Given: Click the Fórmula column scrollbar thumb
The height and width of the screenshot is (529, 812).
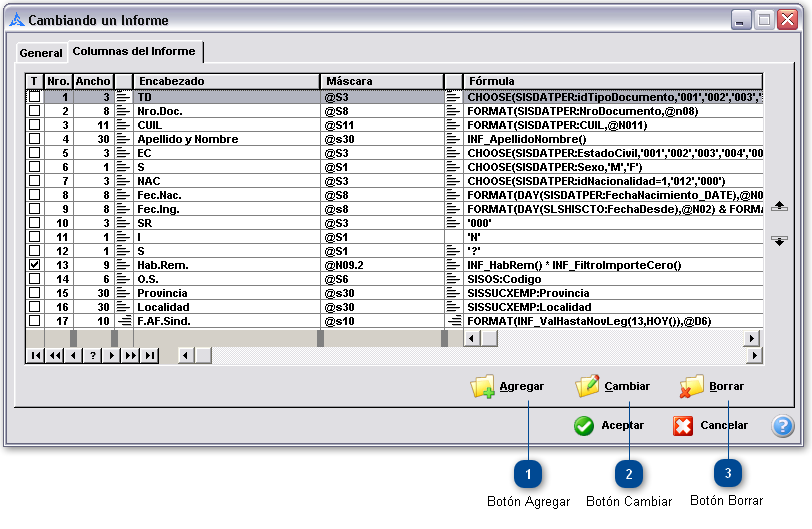Looking at the screenshot, I should [x=489, y=339].
